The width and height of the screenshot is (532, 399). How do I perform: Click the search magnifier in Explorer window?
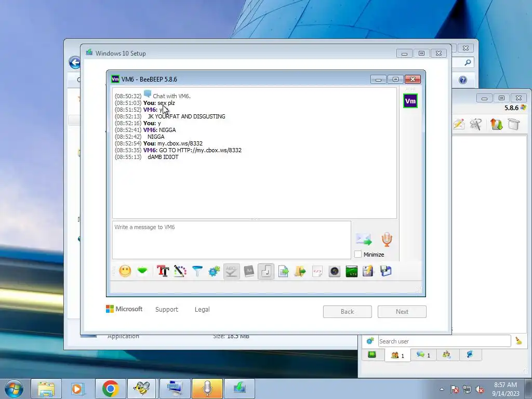[x=468, y=62]
